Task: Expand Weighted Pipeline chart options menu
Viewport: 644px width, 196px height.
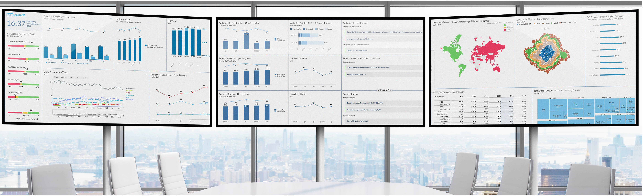Action: pos(338,23)
